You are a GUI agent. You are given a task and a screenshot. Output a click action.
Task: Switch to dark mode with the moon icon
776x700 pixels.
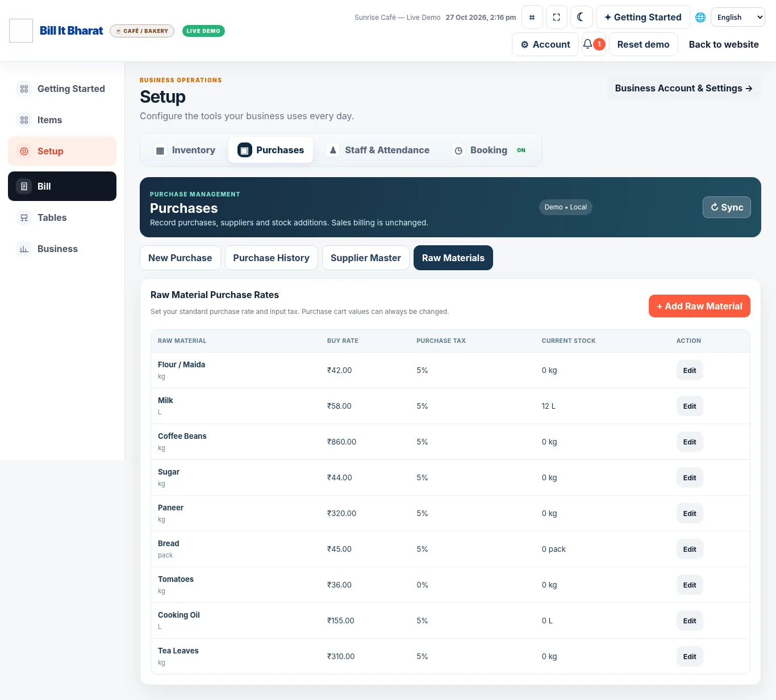(581, 17)
